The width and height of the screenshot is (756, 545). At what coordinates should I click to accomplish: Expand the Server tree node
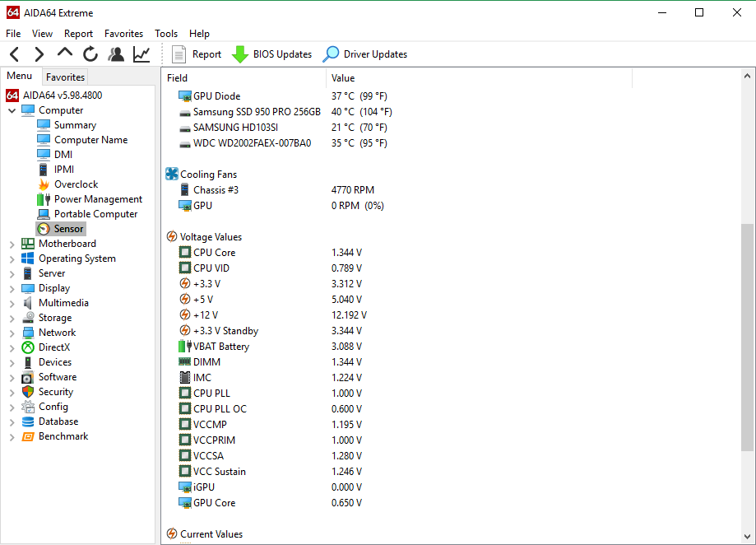[12, 273]
